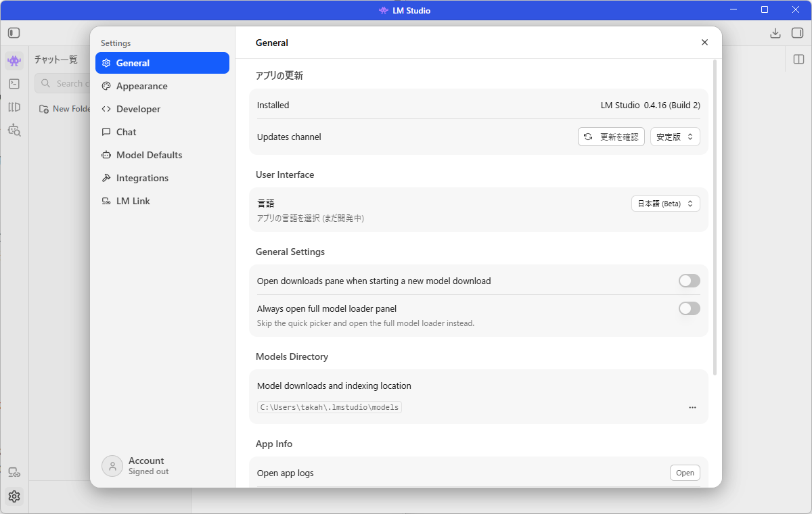Toggle the right sidebar panel icon

[x=797, y=33]
